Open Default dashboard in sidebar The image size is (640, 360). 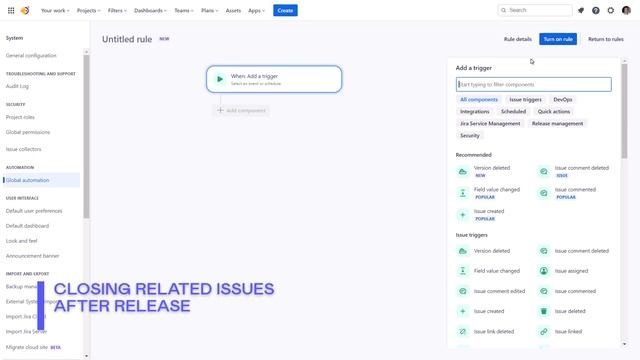27,226
